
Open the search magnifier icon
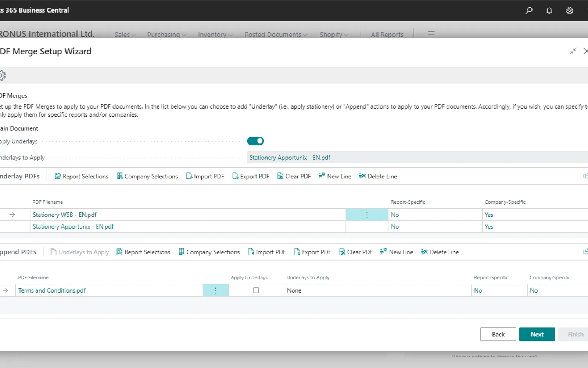point(529,10)
